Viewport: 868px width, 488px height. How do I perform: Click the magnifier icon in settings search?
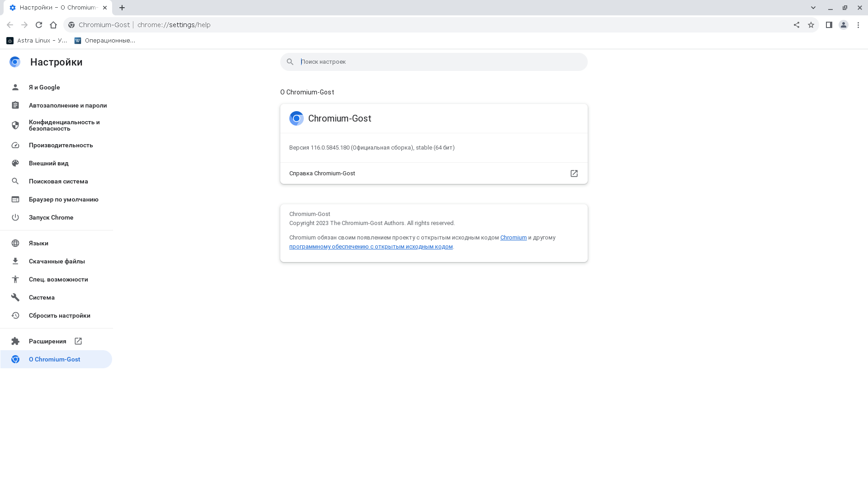290,62
